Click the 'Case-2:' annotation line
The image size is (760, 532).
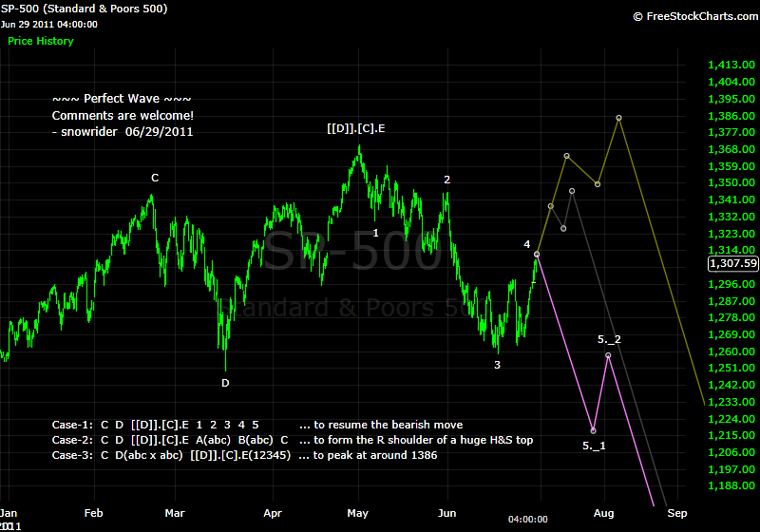293,440
